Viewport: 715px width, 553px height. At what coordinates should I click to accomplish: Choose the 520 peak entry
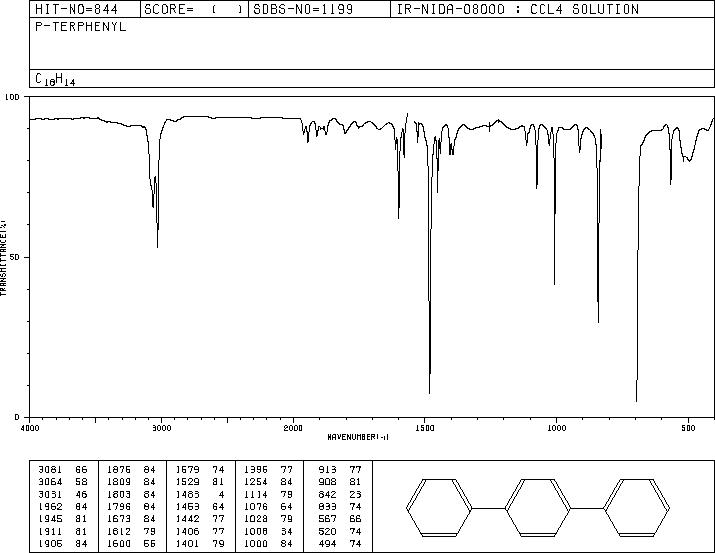(x=340, y=531)
